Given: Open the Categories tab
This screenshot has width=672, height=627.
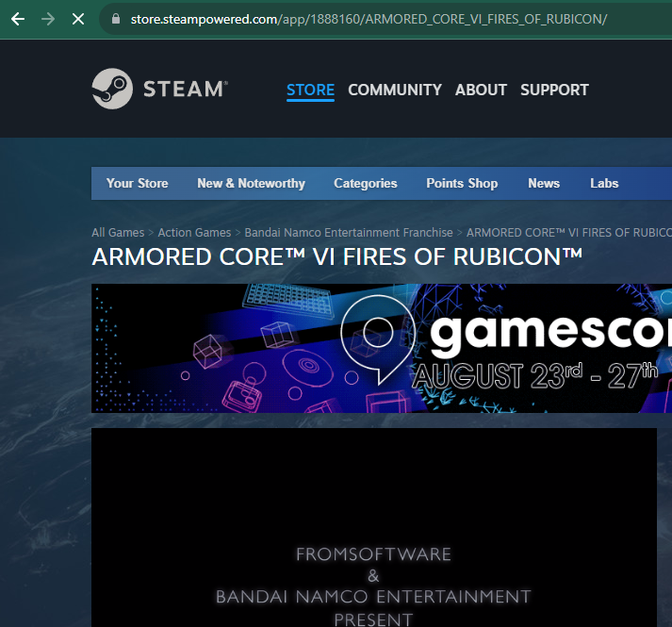Looking at the screenshot, I should pyautogui.click(x=366, y=183).
